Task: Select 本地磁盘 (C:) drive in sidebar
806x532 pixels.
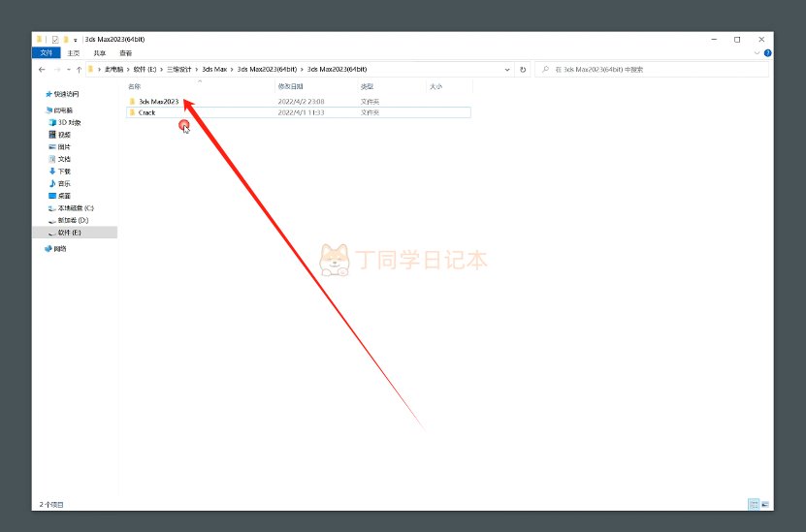Action: click(76, 208)
